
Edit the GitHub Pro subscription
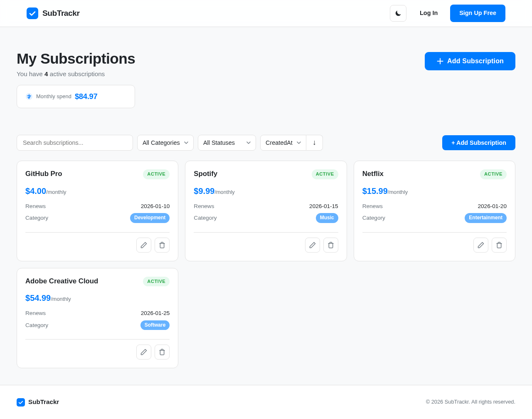click(x=144, y=245)
